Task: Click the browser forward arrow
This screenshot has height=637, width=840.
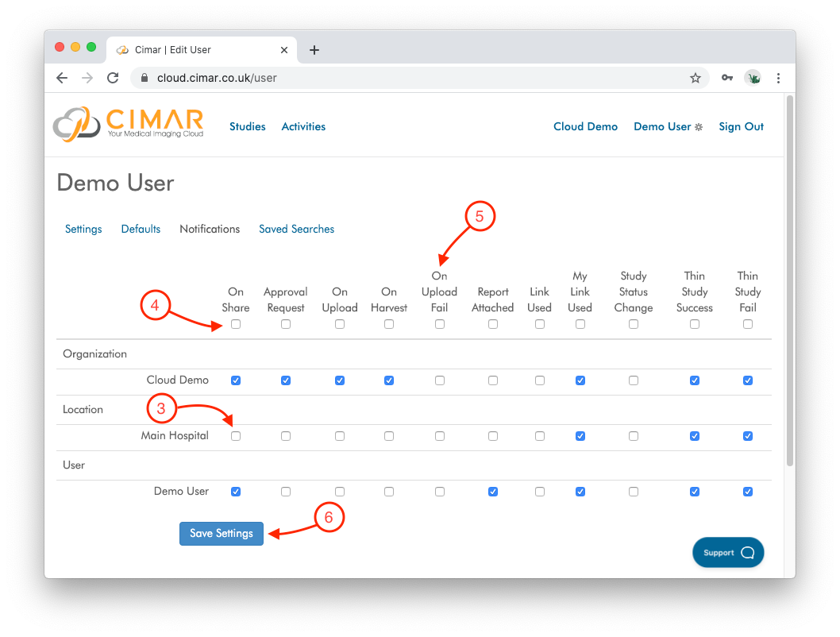Action: tap(87, 78)
